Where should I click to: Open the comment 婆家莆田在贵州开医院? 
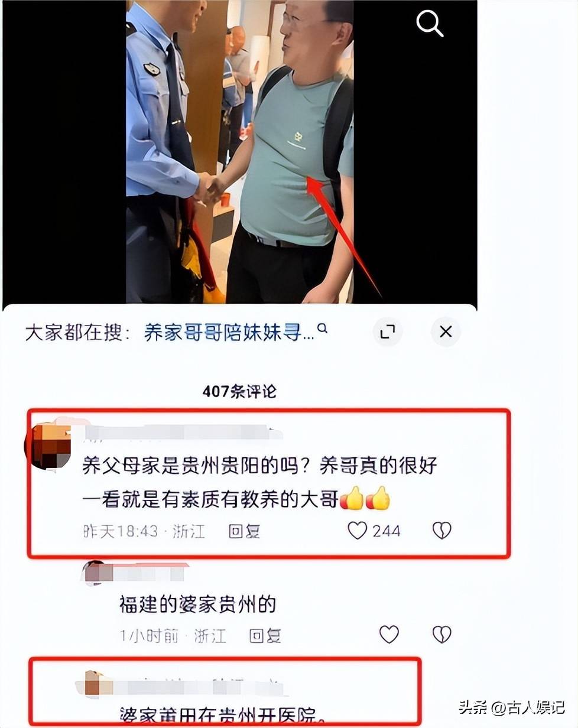click(223, 714)
